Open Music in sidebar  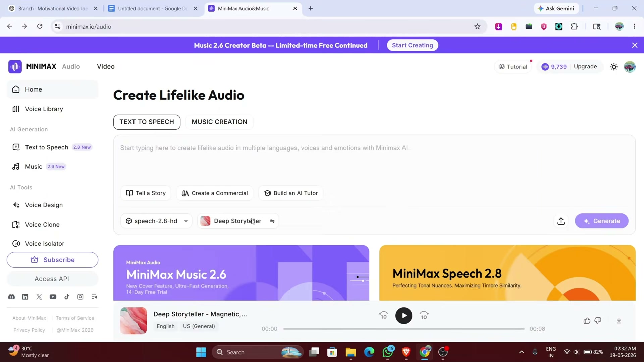[53, 167]
